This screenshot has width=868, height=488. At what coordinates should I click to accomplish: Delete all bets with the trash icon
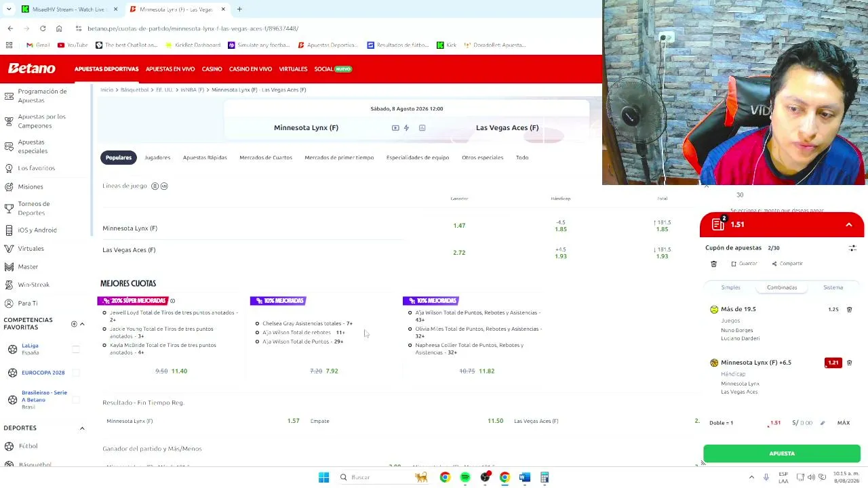713,264
